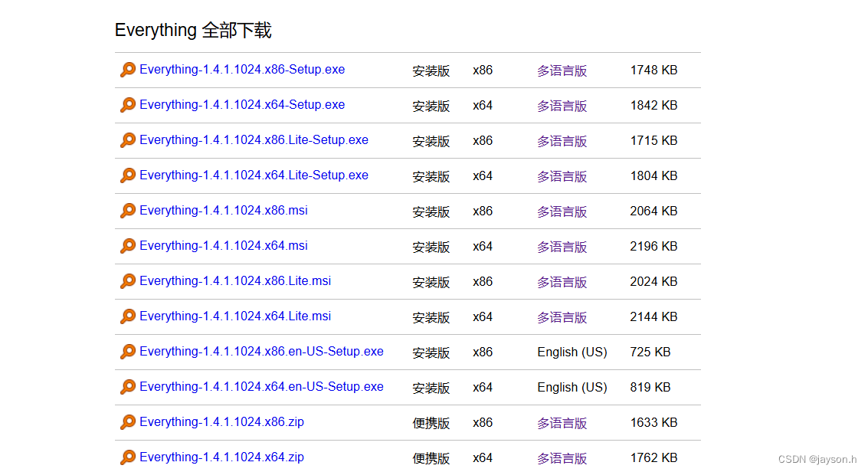
Task: Click the icon beside x64.en-US-Setup.exe file
Action: pos(128,387)
